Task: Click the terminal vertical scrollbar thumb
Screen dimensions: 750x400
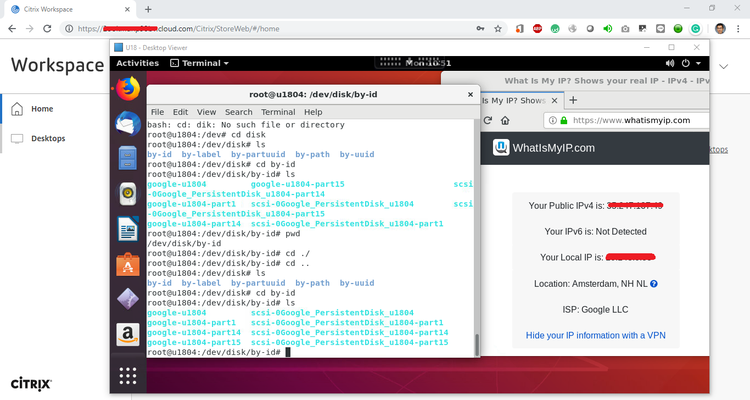Action: [x=476, y=344]
